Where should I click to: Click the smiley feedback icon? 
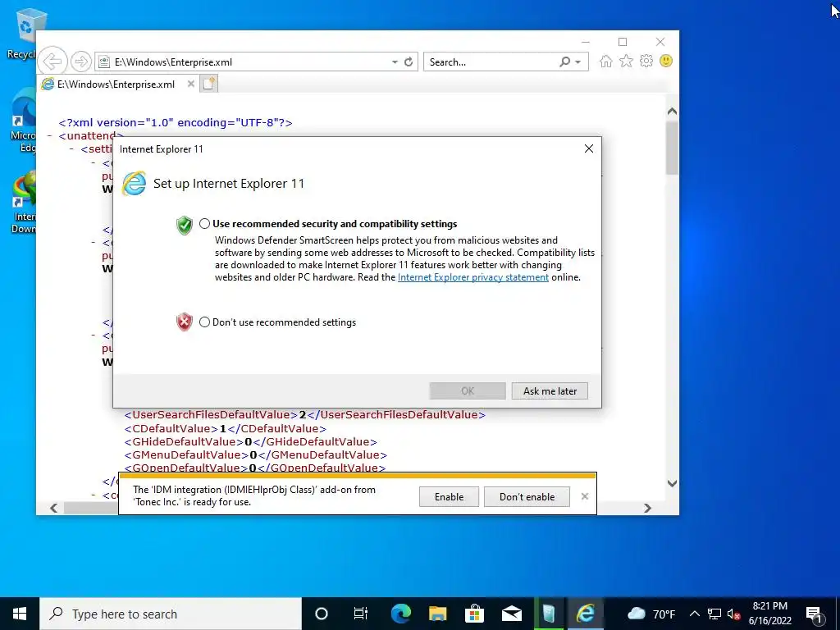[x=666, y=61]
